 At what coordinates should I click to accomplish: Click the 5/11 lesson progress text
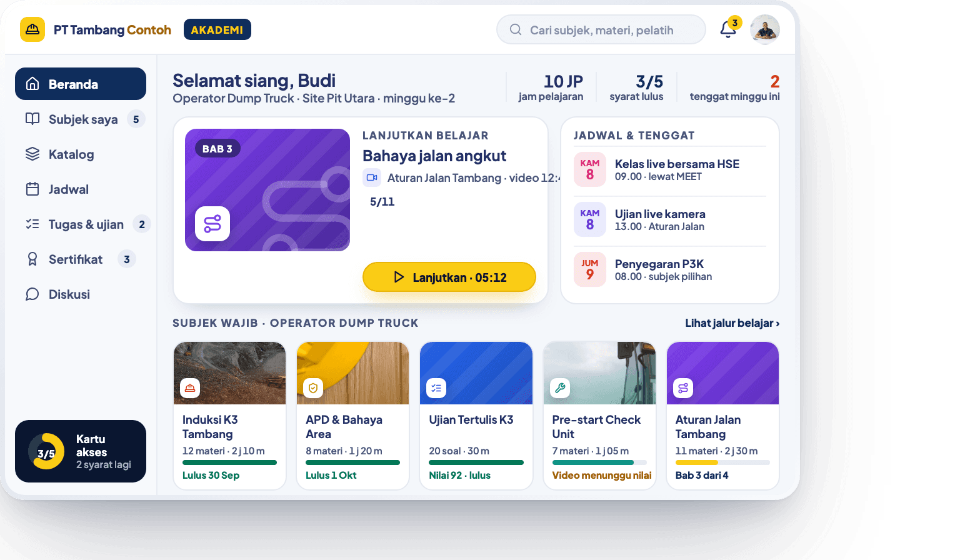coord(382,202)
